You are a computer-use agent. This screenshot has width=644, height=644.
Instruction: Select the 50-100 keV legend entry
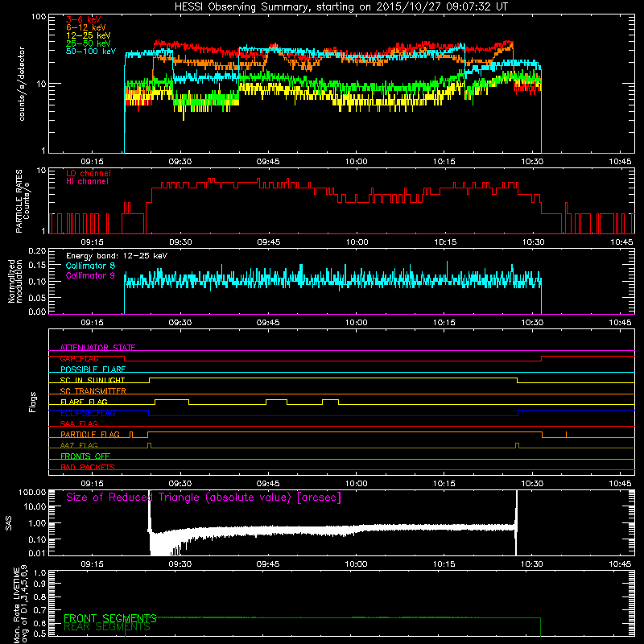point(91,52)
